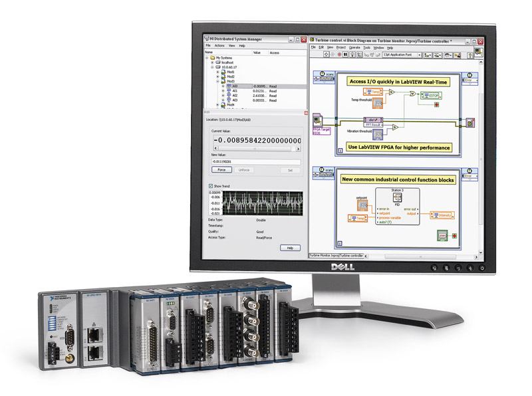Open the Project menu in LabVIEW

[341, 47]
